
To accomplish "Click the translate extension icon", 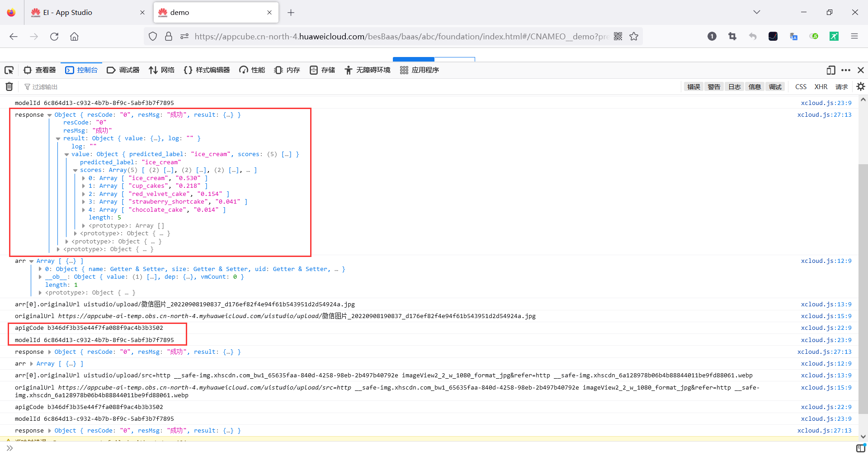I will 793,36.
